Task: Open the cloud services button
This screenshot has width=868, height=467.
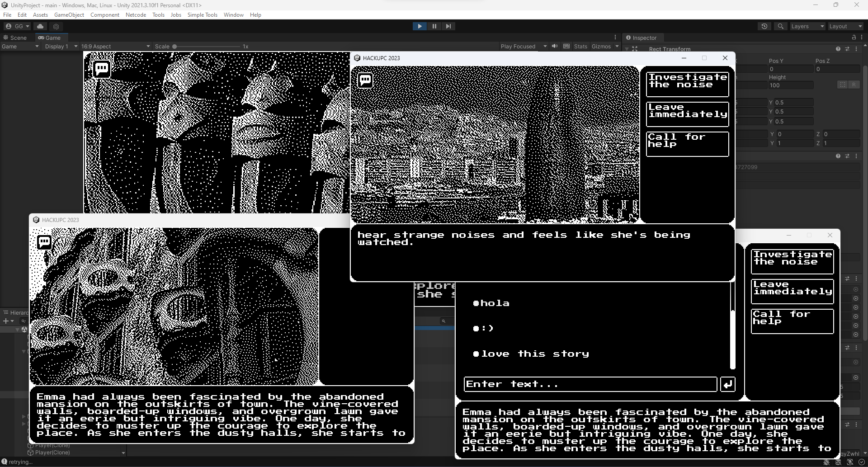Action: 40,26
